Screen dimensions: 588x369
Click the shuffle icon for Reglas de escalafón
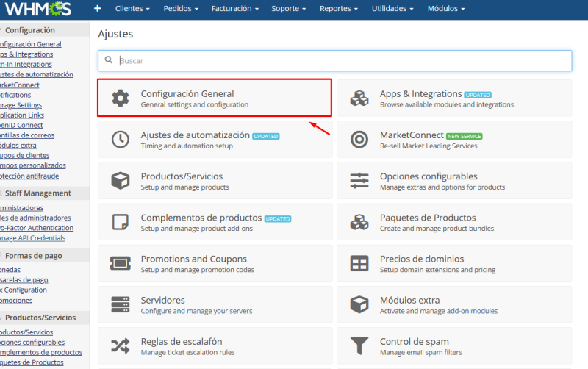tap(121, 345)
